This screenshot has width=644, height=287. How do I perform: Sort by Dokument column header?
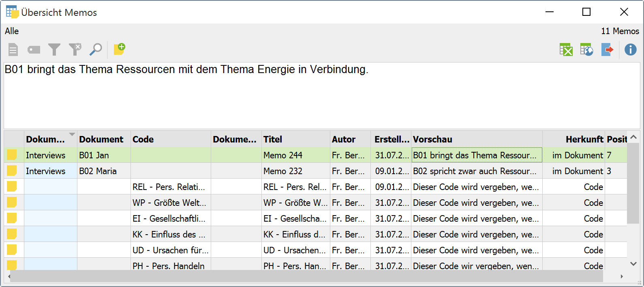pyautogui.click(x=104, y=139)
